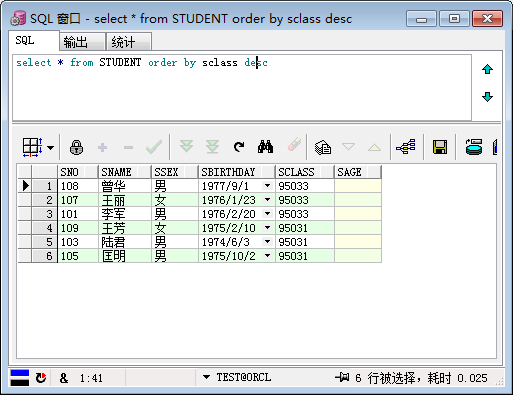
Task: Click the refresh query arrow icon
Action: tap(239, 147)
